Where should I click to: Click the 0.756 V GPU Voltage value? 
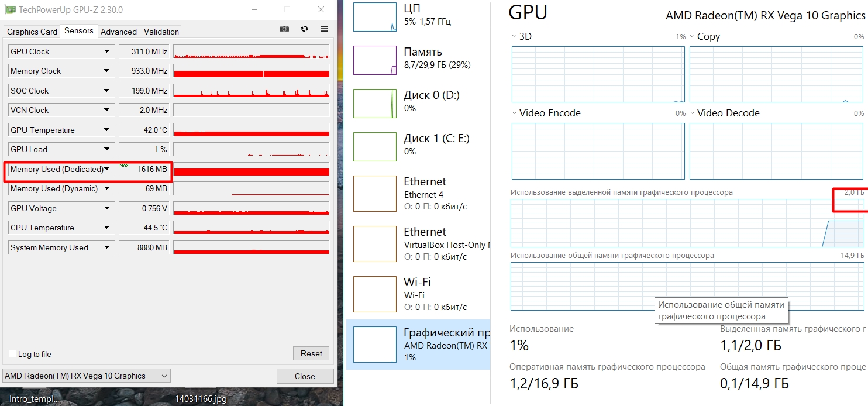[x=144, y=208]
